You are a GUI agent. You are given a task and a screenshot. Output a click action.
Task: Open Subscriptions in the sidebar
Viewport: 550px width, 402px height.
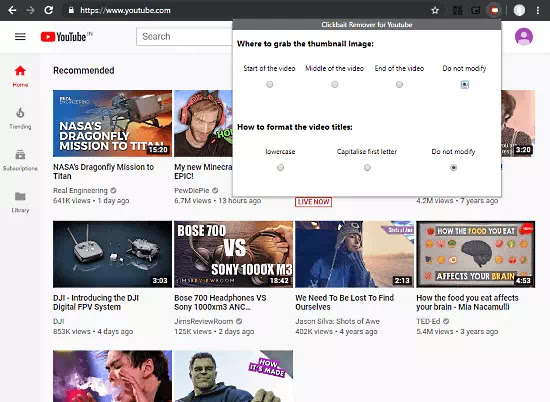pos(20,160)
